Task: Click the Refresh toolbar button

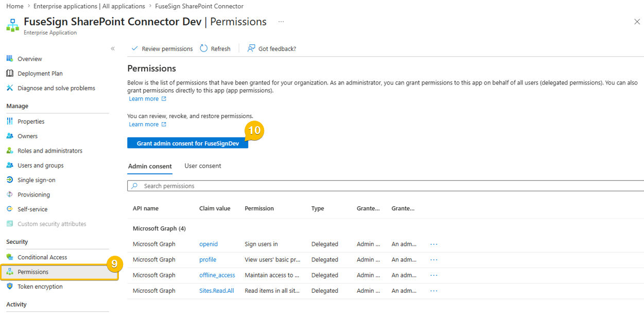Action: (215, 48)
